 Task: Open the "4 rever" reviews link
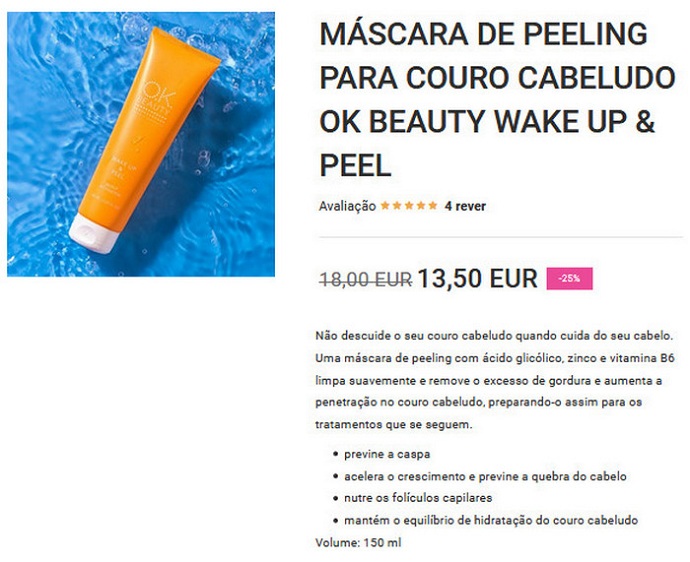[x=465, y=206]
